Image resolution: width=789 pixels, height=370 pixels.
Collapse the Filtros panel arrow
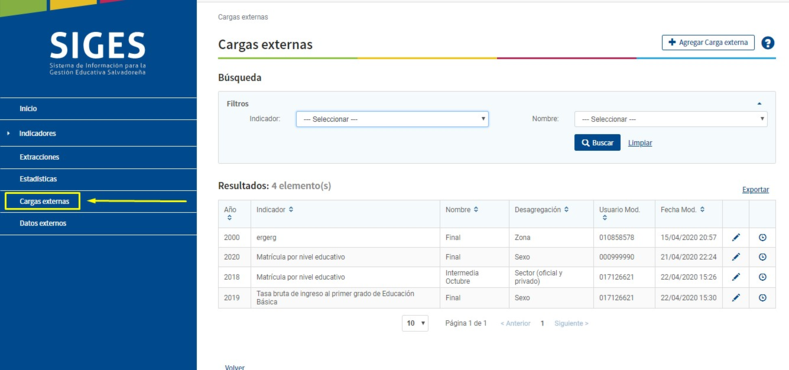tap(759, 104)
